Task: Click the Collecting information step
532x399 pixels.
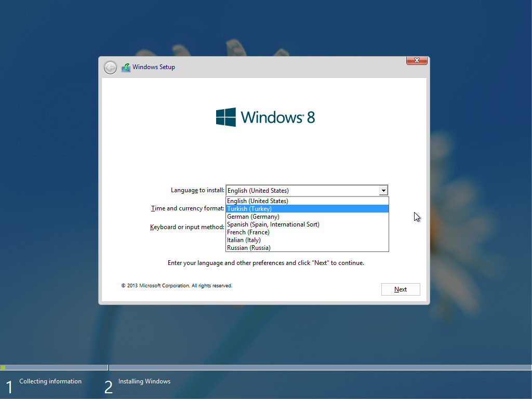Action: (x=50, y=381)
